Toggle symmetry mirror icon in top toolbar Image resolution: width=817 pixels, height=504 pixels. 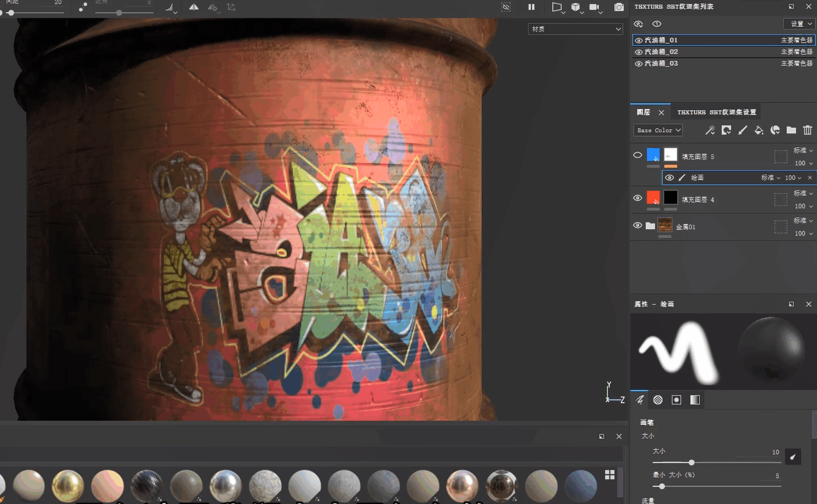click(194, 7)
